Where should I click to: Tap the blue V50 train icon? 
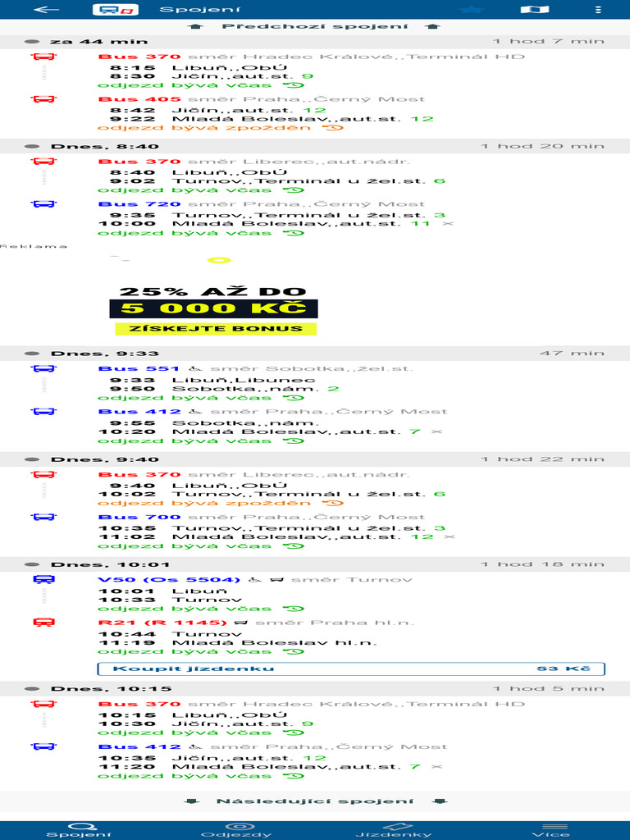pyautogui.click(x=43, y=580)
